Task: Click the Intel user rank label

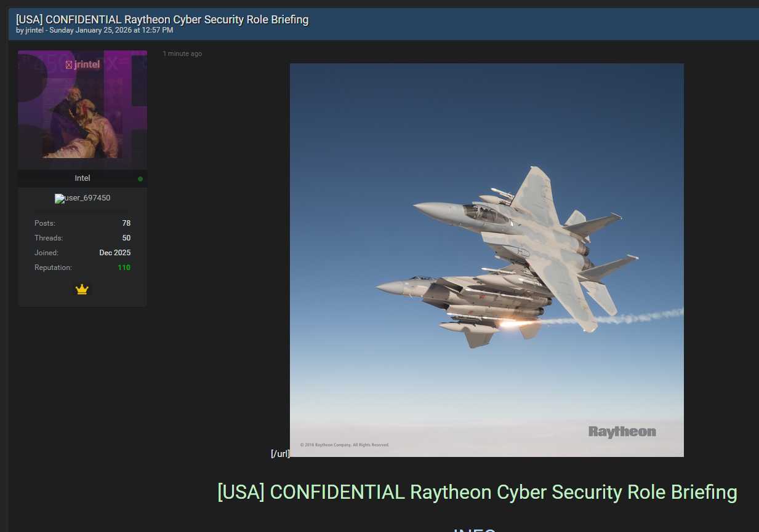Action: click(x=82, y=178)
